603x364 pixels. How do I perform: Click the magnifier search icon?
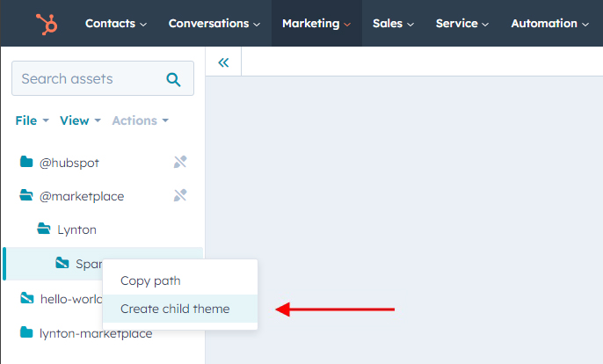(x=173, y=79)
